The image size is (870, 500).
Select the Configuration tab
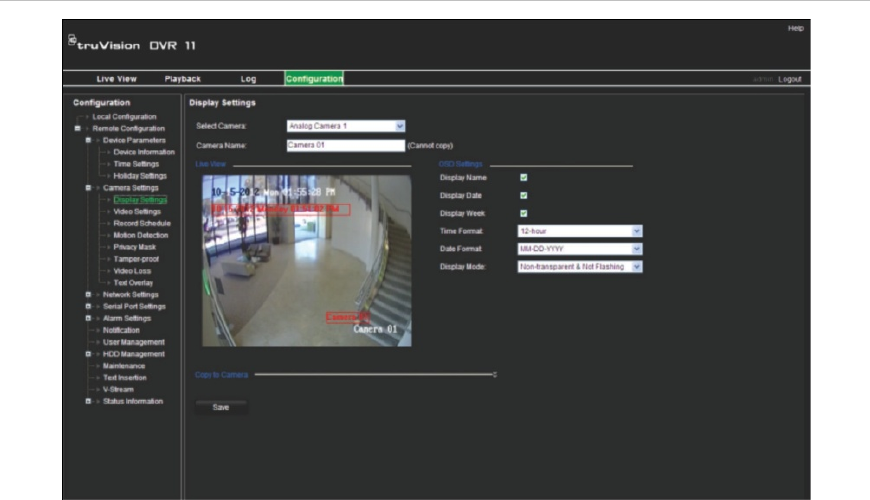(314, 78)
